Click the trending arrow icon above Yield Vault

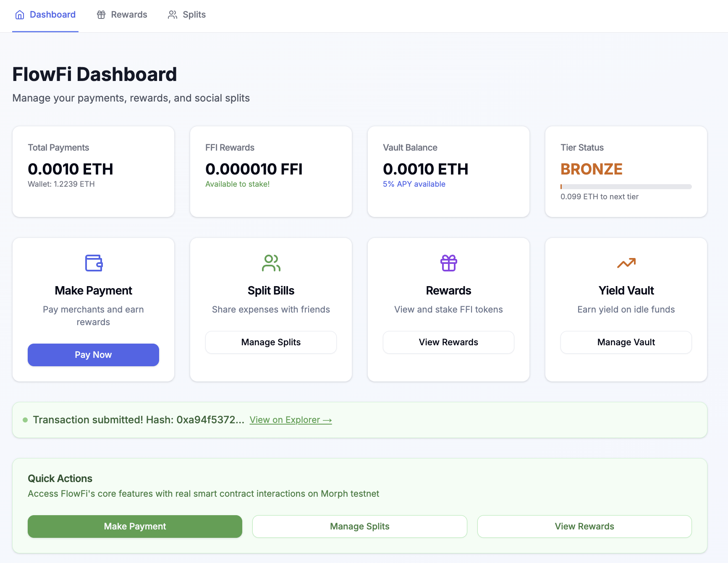click(x=626, y=263)
